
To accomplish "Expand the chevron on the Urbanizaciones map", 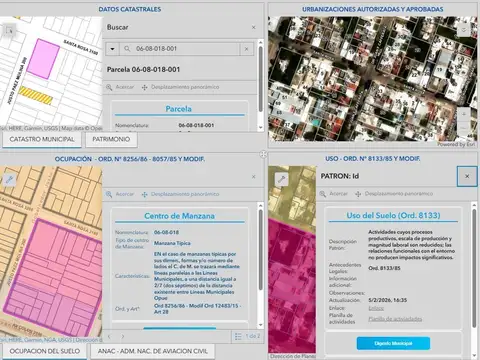I will (x=464, y=30).
